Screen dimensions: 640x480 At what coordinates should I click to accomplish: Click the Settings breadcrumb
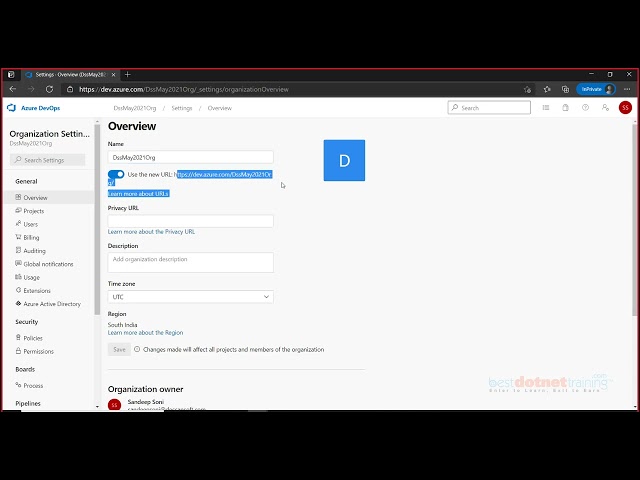182,108
